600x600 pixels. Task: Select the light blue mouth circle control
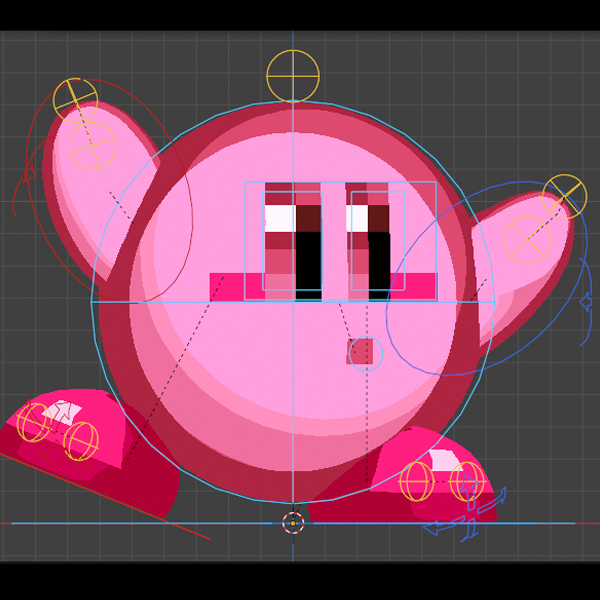click(366, 354)
